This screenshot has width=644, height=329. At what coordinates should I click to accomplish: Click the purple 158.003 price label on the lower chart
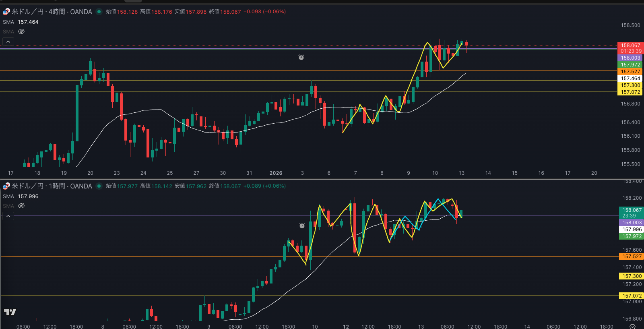click(632, 223)
